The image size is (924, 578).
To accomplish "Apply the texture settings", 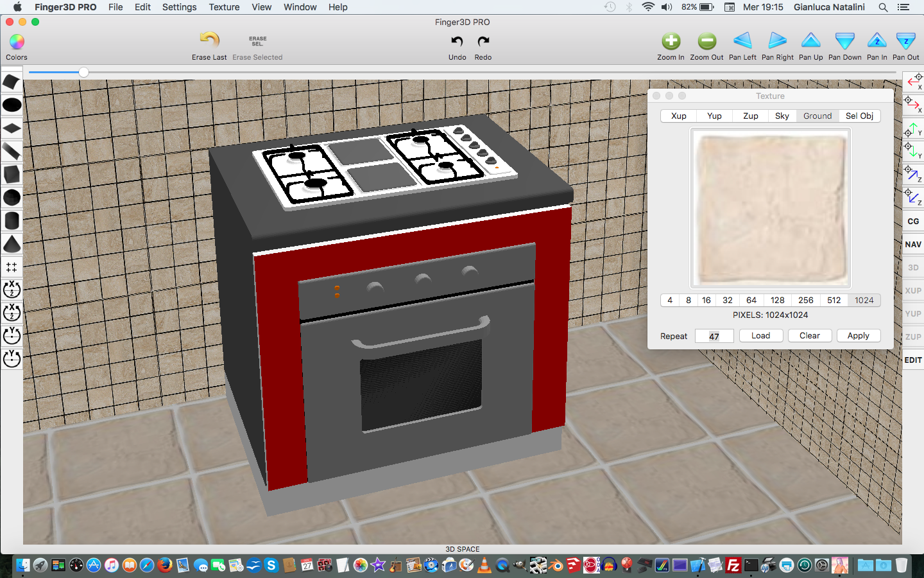I will (858, 335).
